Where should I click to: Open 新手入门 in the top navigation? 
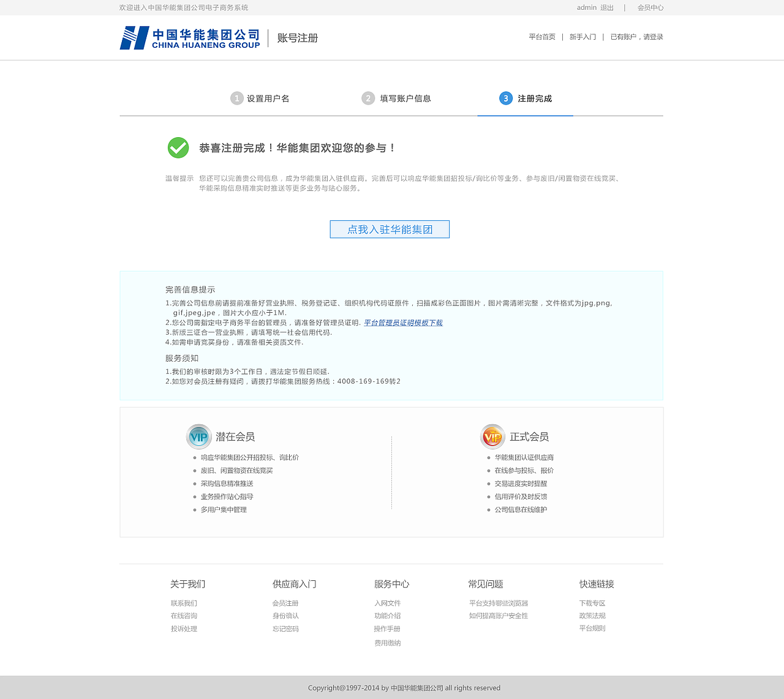(x=582, y=37)
